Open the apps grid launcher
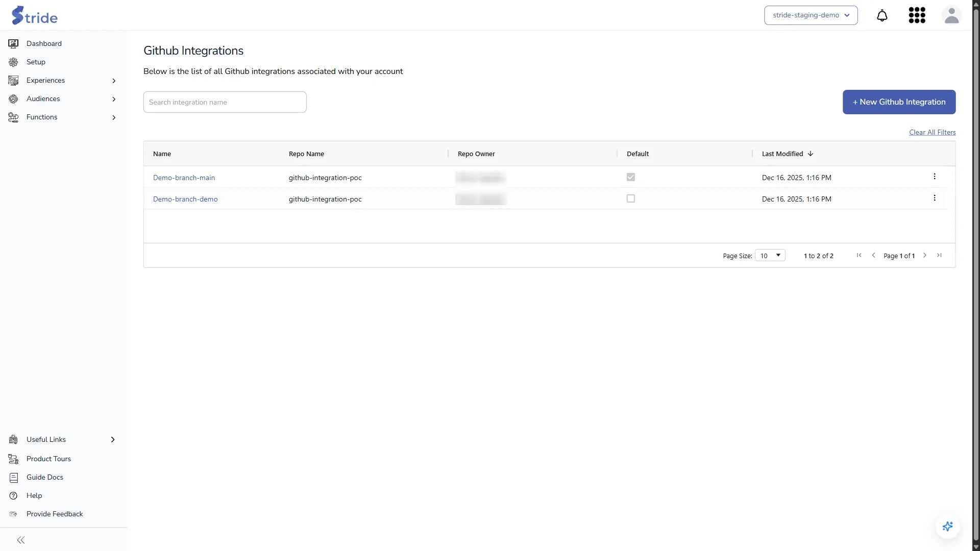This screenshot has width=980, height=551. (x=917, y=15)
